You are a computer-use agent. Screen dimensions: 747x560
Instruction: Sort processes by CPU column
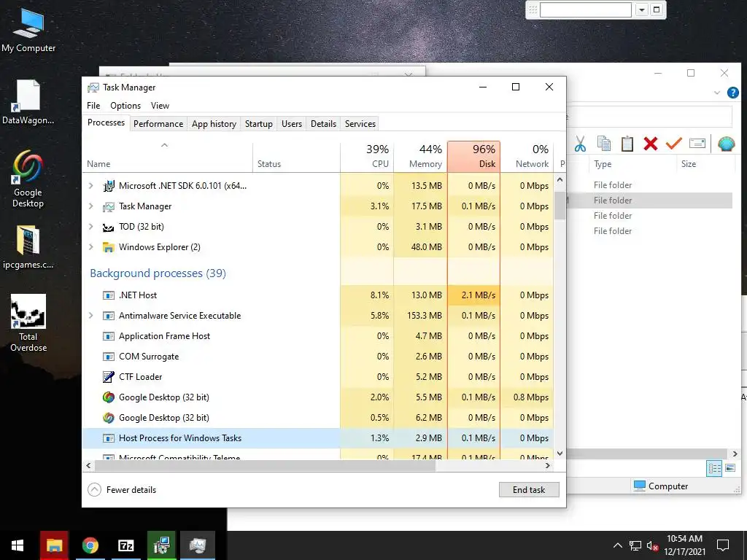pos(368,157)
